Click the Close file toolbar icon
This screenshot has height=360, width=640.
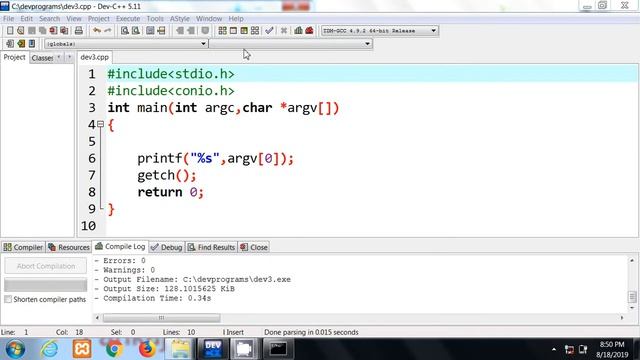pos(53,31)
